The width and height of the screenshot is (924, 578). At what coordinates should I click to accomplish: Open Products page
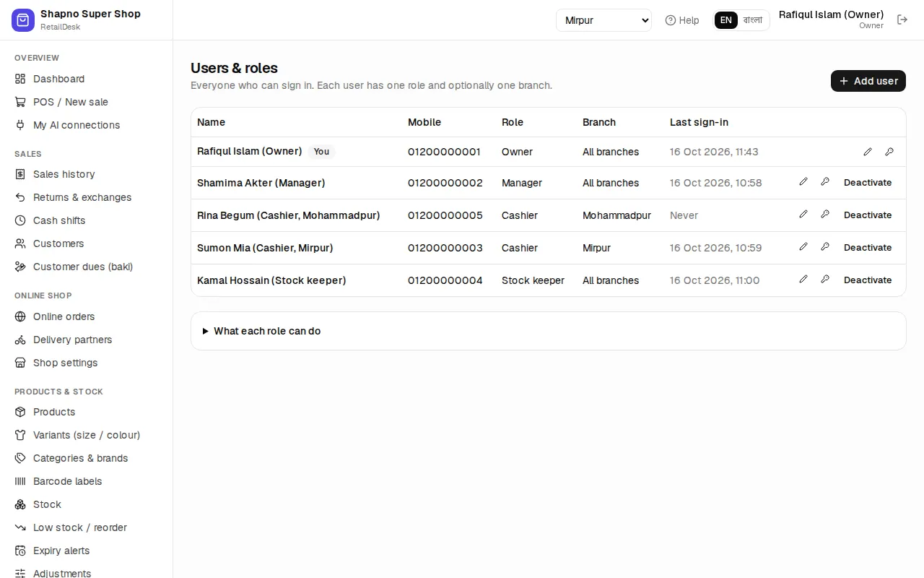coord(87,412)
